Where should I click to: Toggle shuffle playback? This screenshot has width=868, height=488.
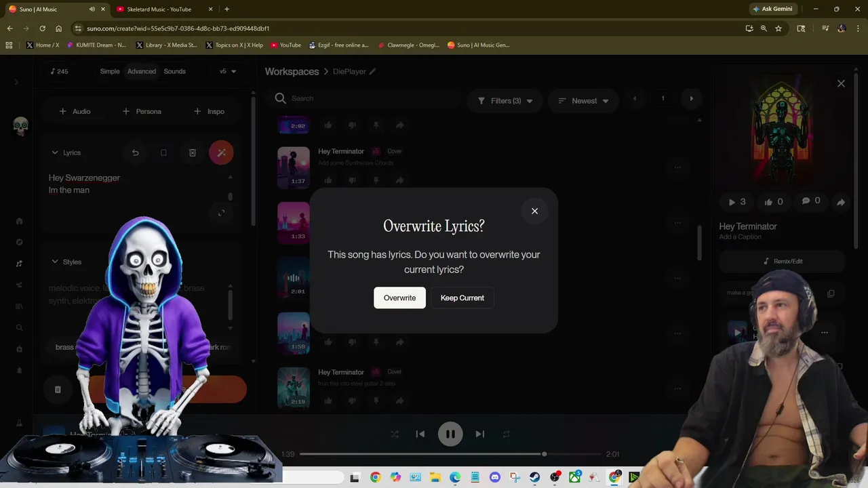tap(394, 434)
